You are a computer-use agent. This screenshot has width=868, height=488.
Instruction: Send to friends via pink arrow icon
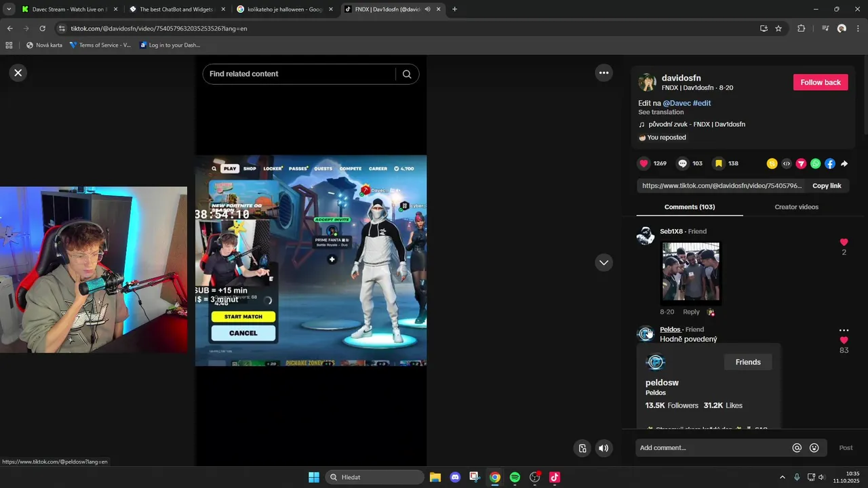point(801,163)
